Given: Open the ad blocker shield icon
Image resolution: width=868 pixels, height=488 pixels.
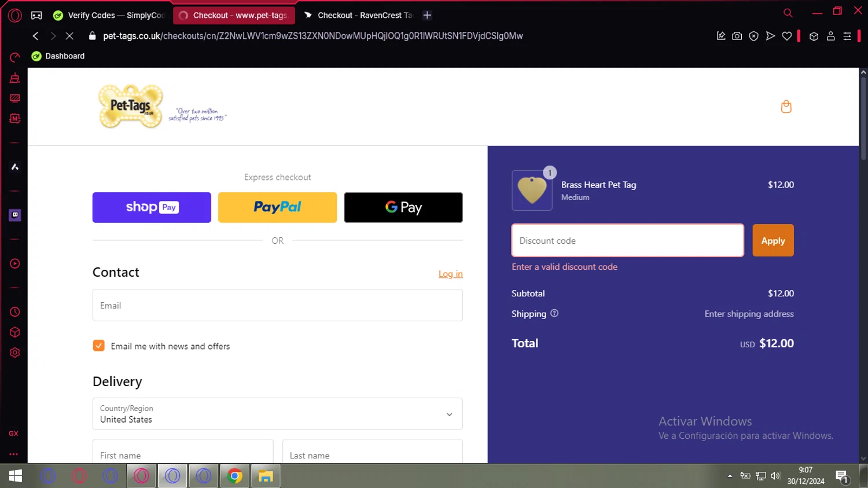Looking at the screenshot, I should click(x=753, y=36).
